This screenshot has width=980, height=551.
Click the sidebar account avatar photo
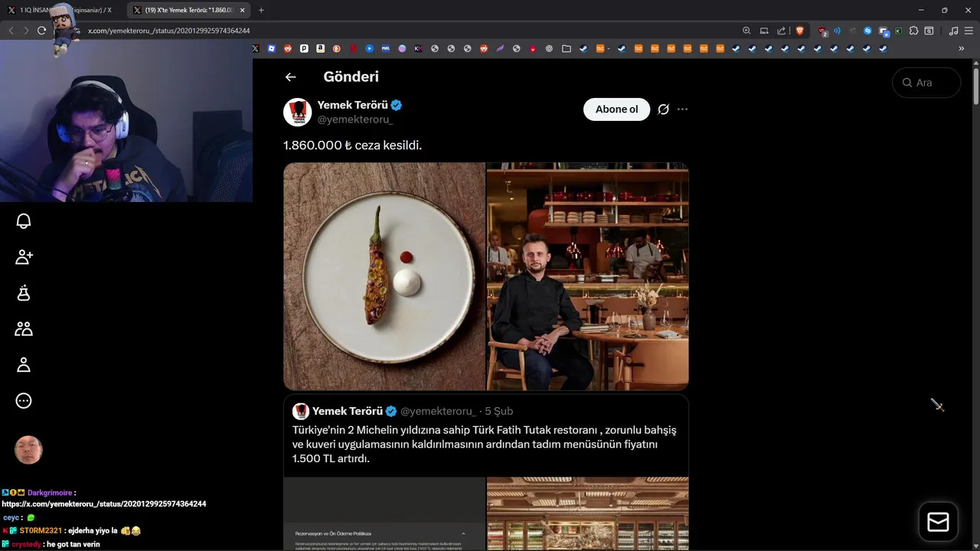tap(28, 450)
